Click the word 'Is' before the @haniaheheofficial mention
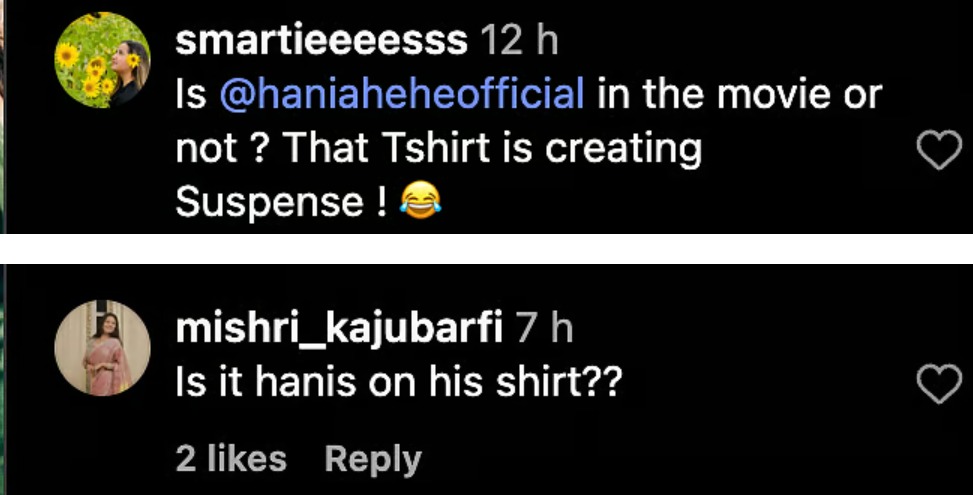This screenshot has width=973, height=495. tap(190, 95)
